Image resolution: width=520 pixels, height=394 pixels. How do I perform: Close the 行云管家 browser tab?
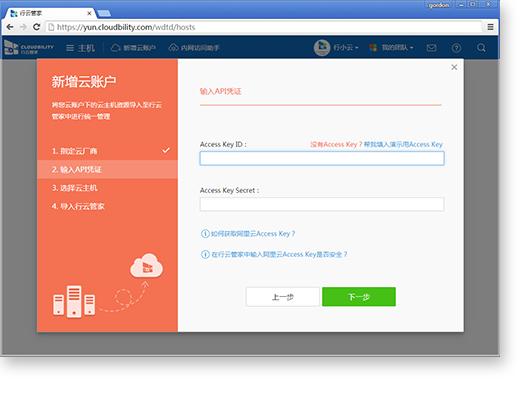[89, 13]
